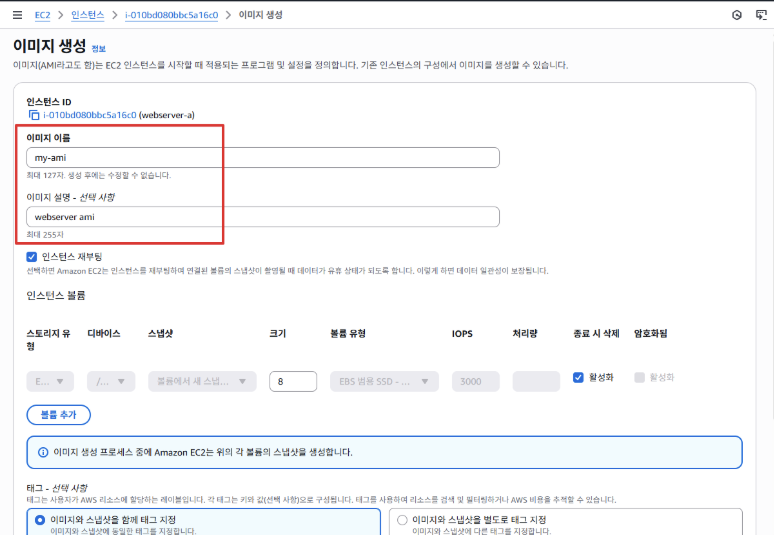
Task: Click the volume size field showing 8
Action: click(293, 382)
